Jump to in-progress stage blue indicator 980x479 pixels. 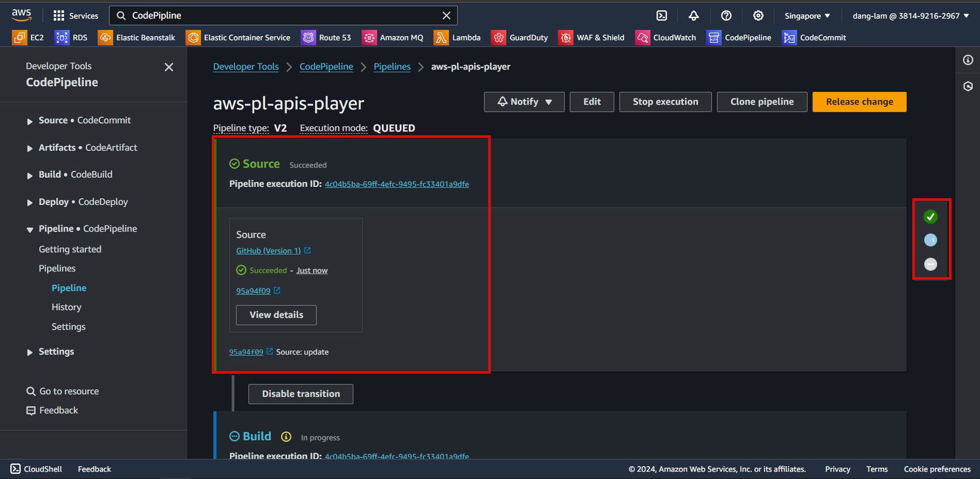tap(930, 240)
